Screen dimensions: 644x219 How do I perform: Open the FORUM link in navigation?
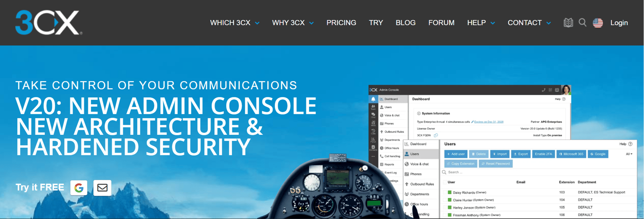click(442, 23)
